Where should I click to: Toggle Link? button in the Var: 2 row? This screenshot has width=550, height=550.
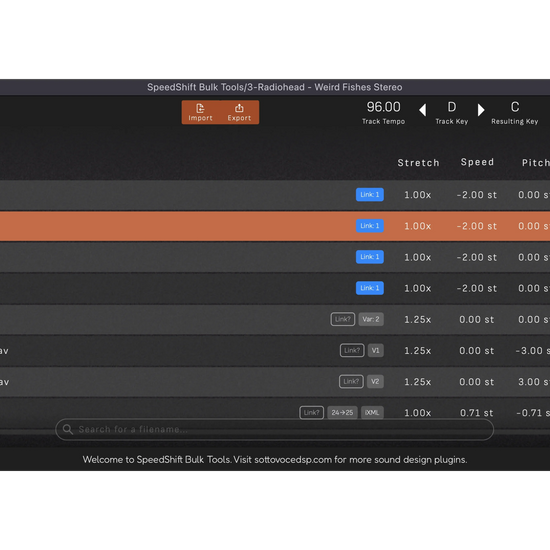pos(343,319)
